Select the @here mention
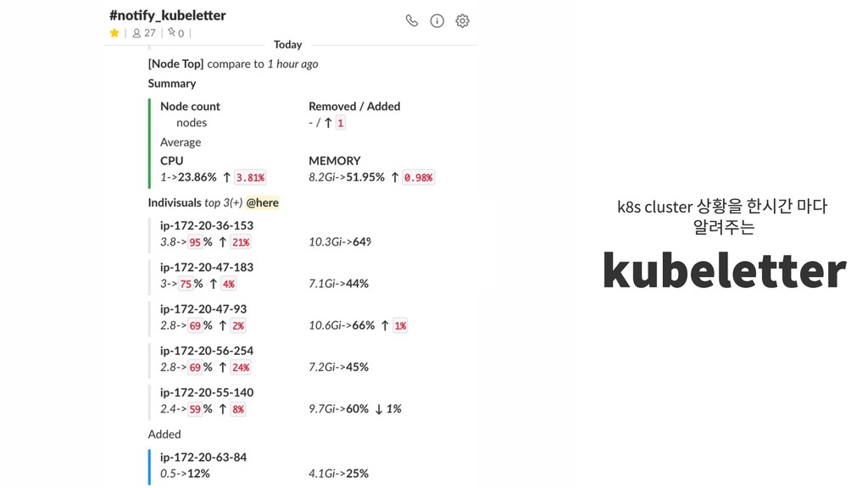Image resolution: width=868 pixels, height=488 pixels. [x=263, y=202]
